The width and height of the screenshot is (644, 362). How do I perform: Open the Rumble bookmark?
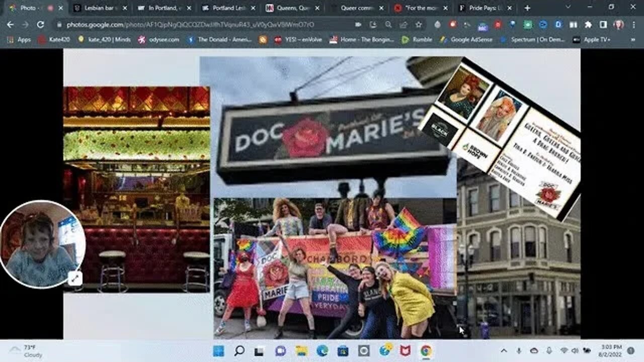click(x=417, y=40)
